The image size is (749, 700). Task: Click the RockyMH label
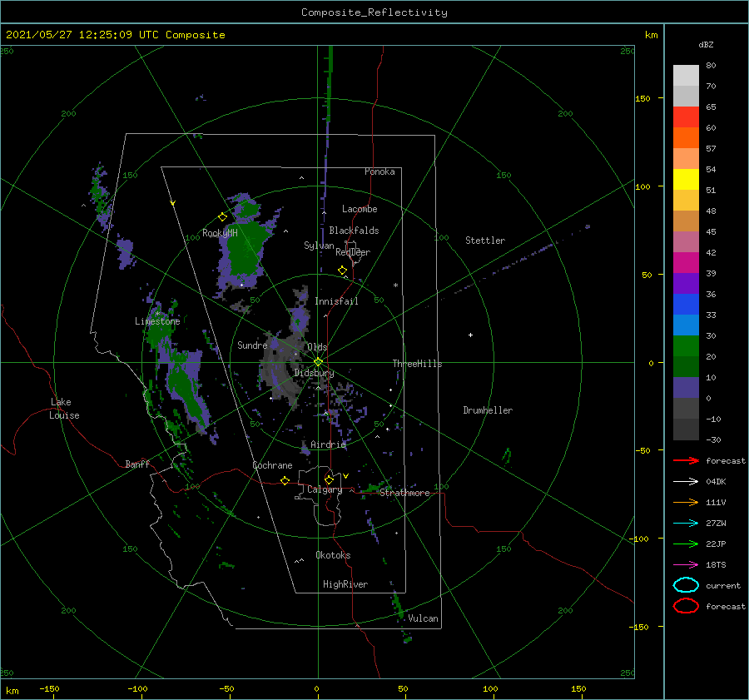(220, 233)
